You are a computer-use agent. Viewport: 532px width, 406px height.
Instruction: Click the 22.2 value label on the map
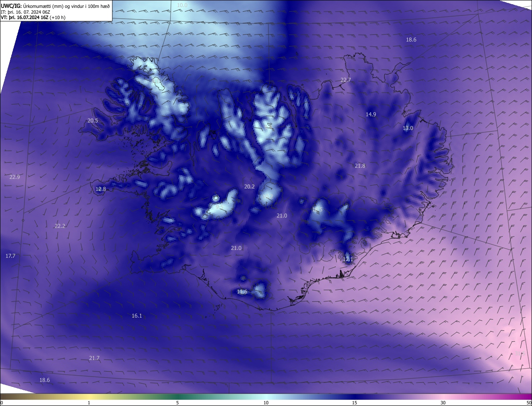coord(60,226)
